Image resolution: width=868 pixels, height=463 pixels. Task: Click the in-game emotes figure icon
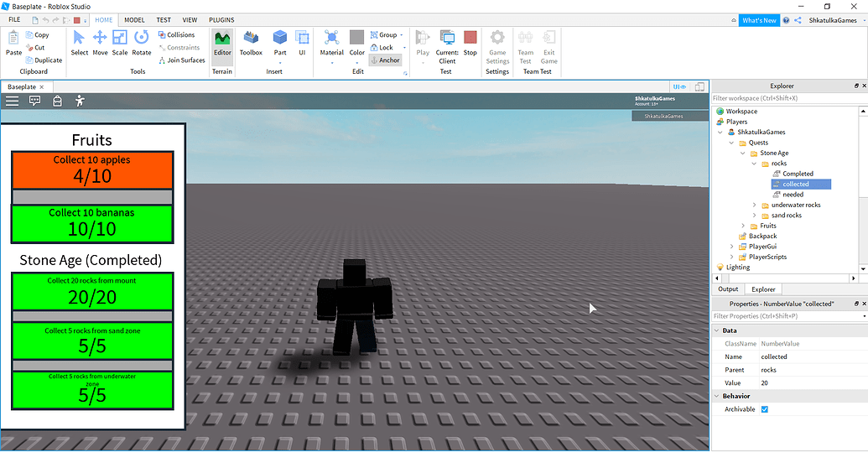pos(80,101)
